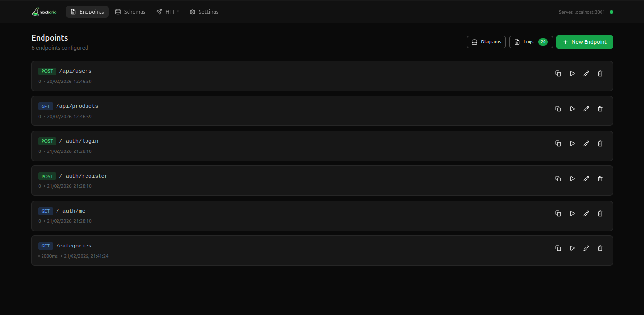Click the /categories endpoint row
644x315 pixels.
290,250
